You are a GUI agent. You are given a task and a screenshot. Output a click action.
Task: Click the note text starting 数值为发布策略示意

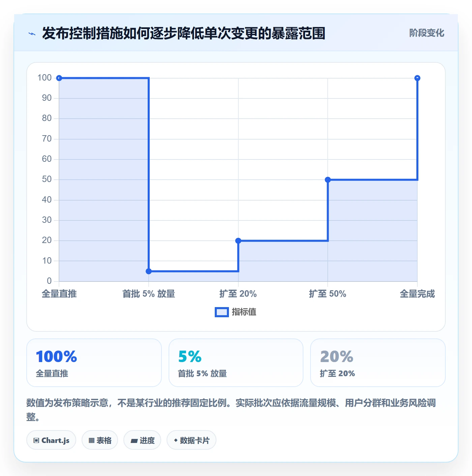click(x=231, y=410)
